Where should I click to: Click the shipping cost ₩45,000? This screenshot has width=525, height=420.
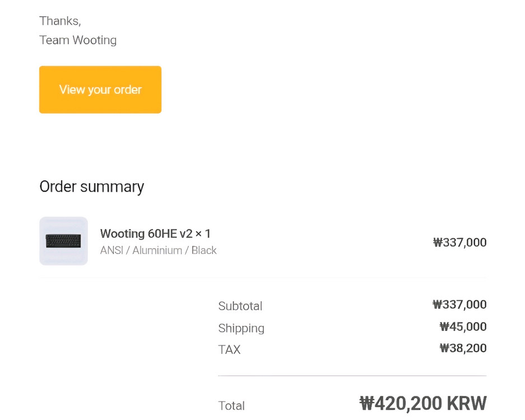coord(463,326)
